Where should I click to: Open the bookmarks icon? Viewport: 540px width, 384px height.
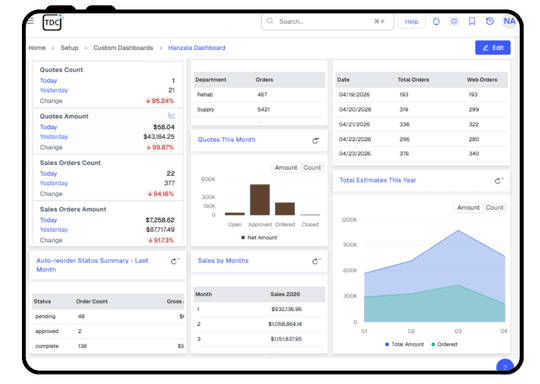[x=472, y=21]
